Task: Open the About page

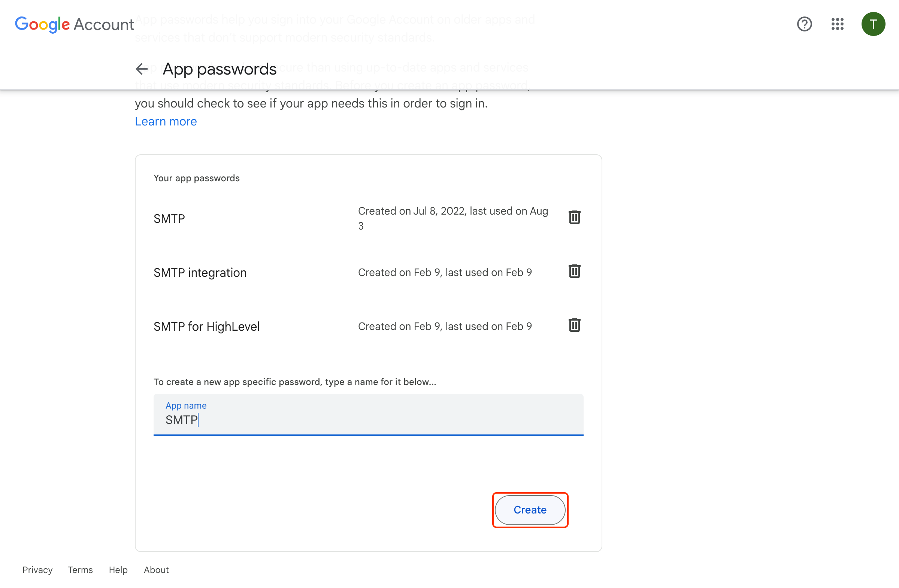Action: pos(155,570)
